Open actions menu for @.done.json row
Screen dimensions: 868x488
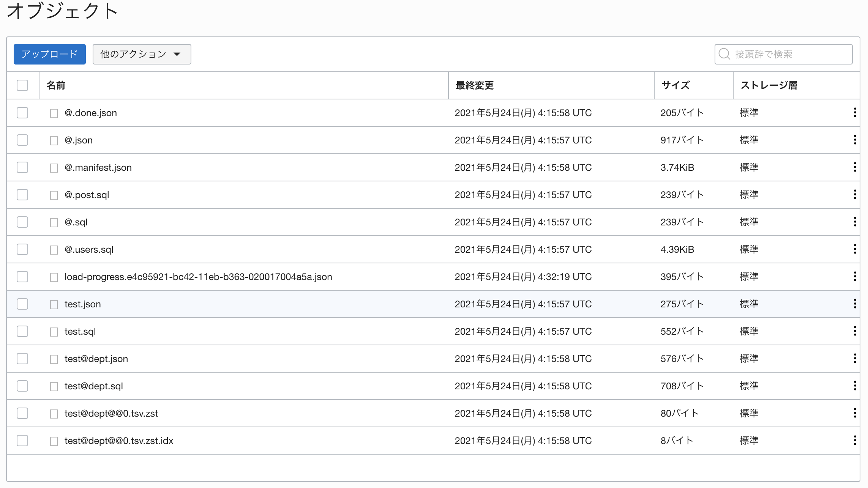(x=855, y=112)
